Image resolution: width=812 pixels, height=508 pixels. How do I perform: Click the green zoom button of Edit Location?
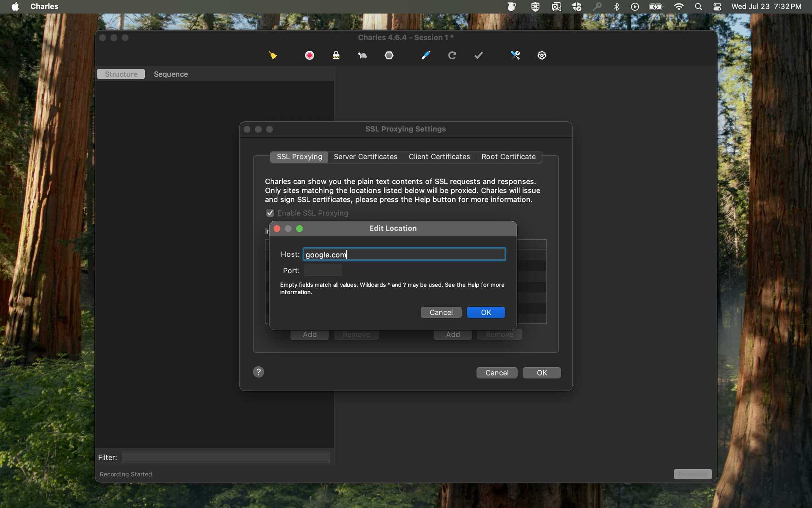pos(299,228)
